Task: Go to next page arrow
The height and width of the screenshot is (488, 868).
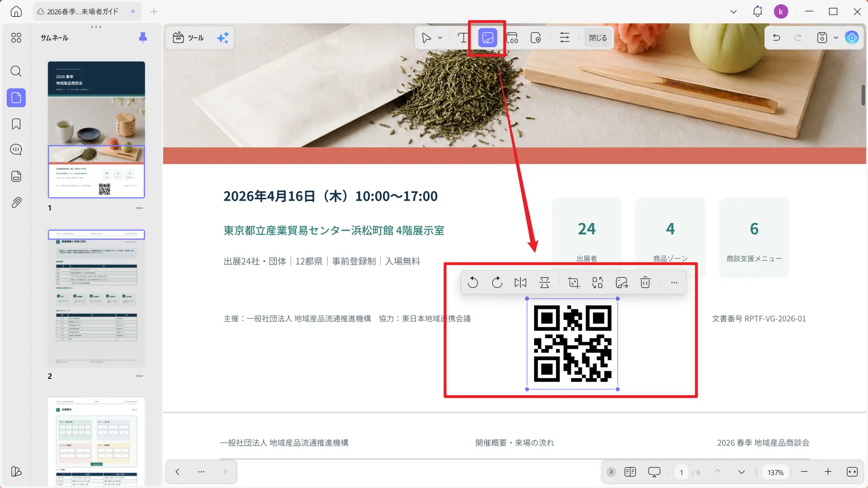Action: (742, 472)
